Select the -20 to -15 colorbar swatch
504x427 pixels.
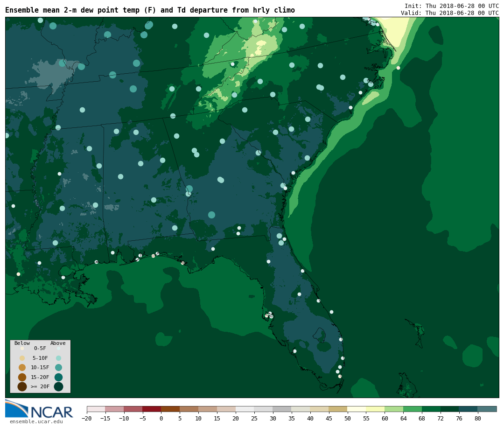click(96, 409)
